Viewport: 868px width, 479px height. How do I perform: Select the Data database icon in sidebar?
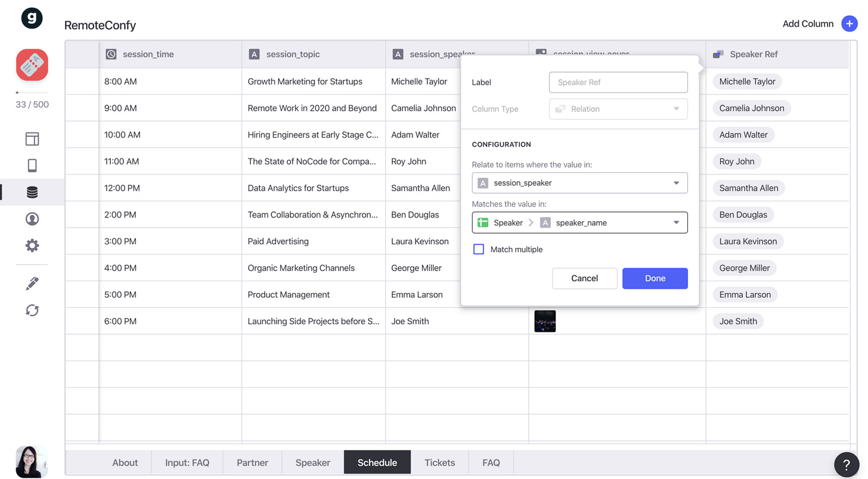click(32, 192)
